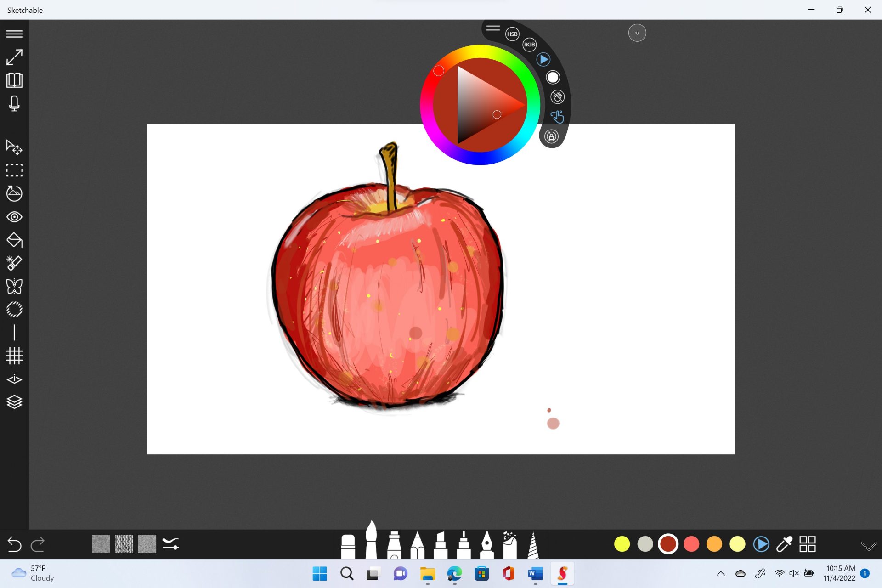Image resolution: width=882 pixels, height=588 pixels.
Task: Open brush settings sliders icon
Action: pyautogui.click(x=170, y=544)
